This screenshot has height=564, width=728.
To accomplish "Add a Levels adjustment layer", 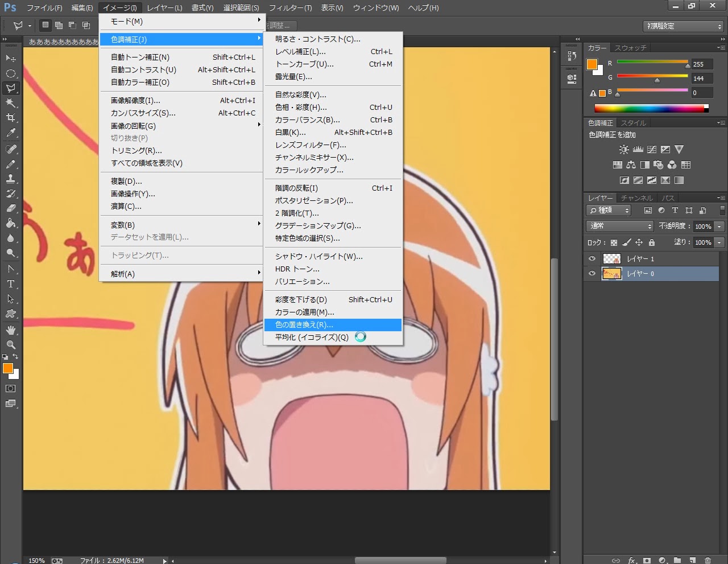I will point(638,150).
